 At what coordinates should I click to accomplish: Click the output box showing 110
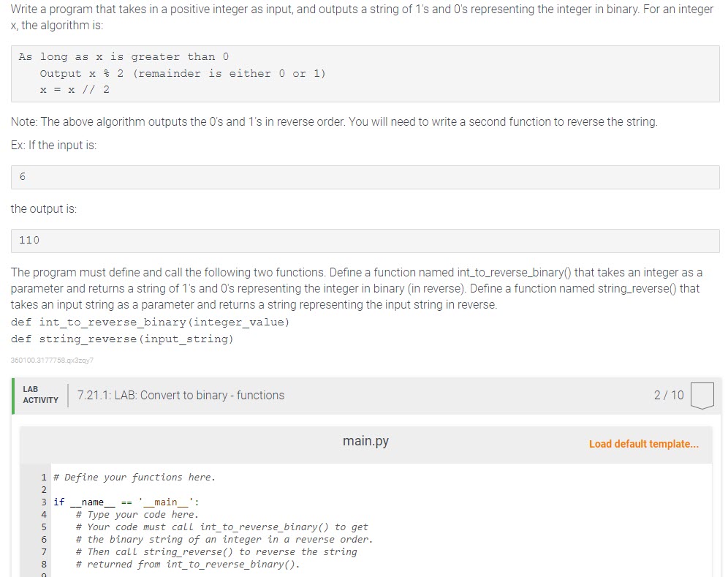364,241
